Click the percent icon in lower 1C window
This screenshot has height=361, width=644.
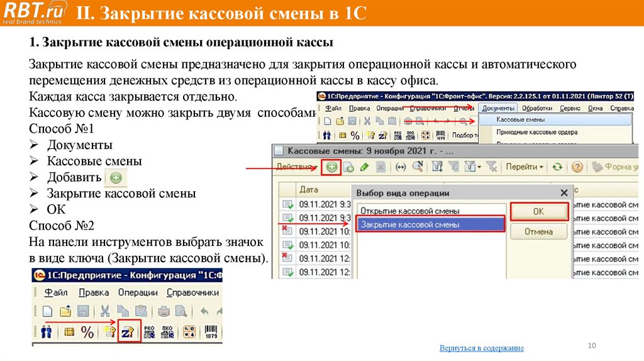pos(87,332)
